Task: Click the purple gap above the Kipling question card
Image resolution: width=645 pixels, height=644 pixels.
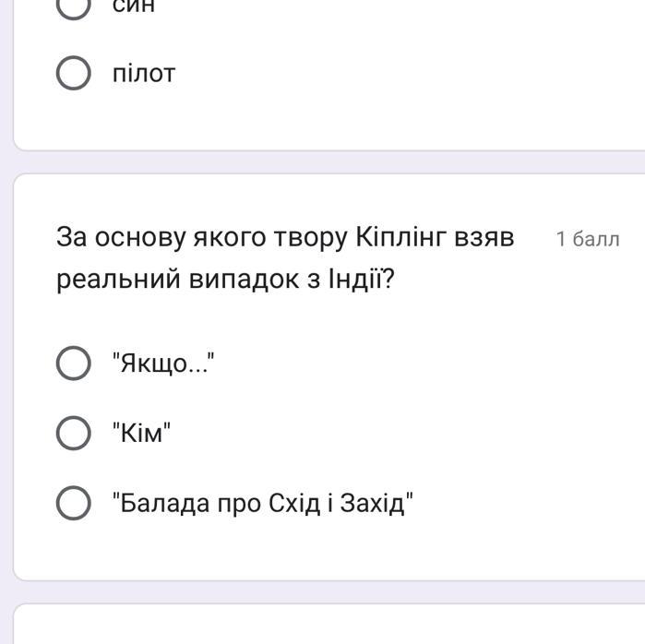Action: pyautogui.click(x=323, y=161)
